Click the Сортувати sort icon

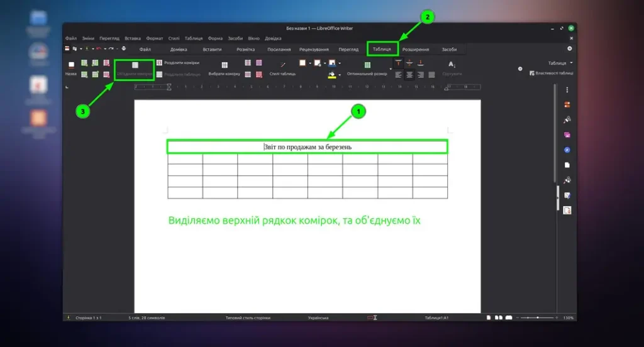click(452, 65)
